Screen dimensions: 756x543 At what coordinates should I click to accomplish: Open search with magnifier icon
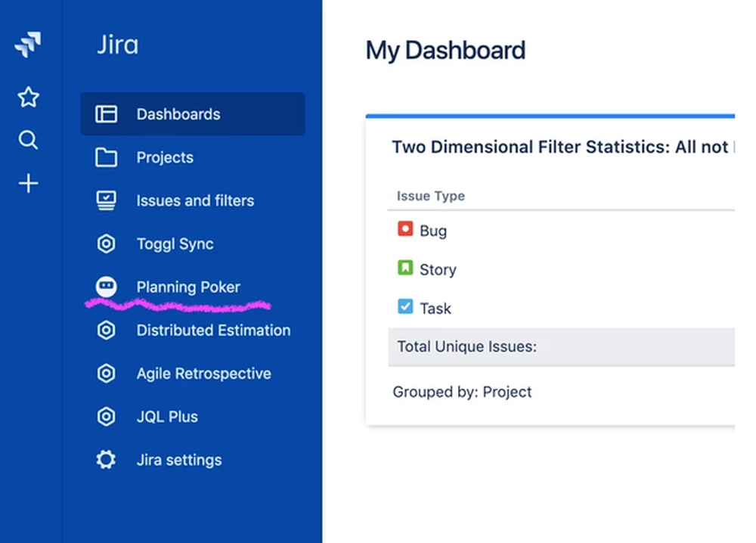29,141
